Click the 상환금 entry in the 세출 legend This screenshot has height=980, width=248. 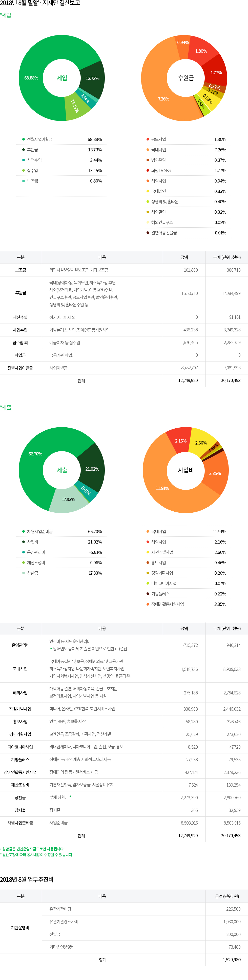pos(32,573)
